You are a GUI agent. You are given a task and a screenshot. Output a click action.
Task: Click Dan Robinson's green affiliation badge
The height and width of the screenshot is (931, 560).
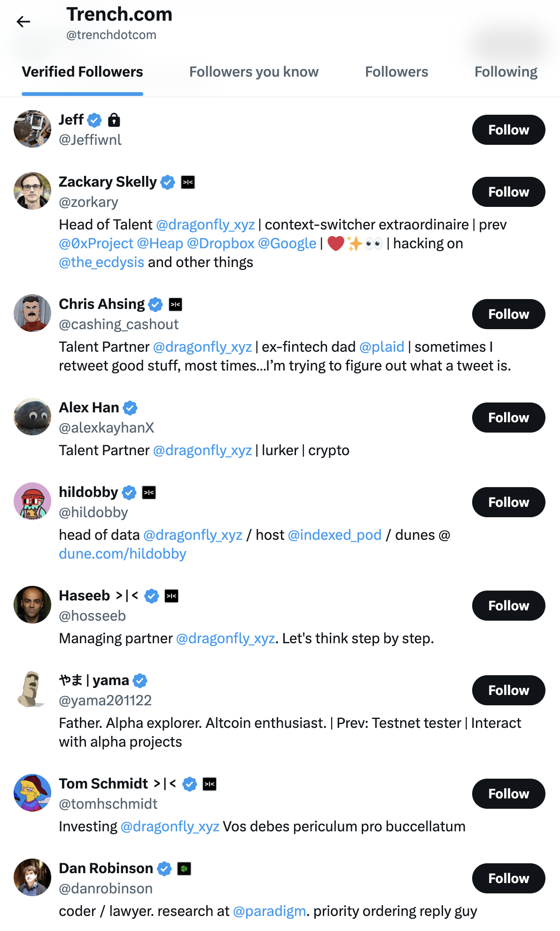click(184, 868)
